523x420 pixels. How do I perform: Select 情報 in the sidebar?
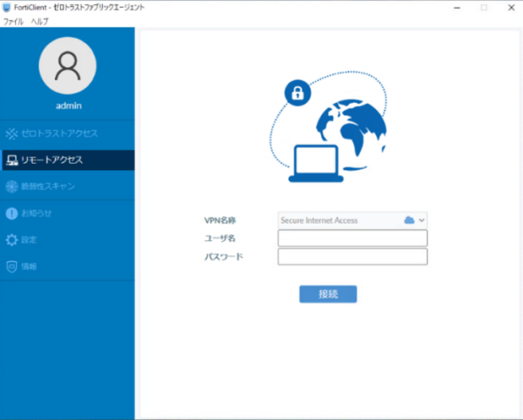point(68,266)
